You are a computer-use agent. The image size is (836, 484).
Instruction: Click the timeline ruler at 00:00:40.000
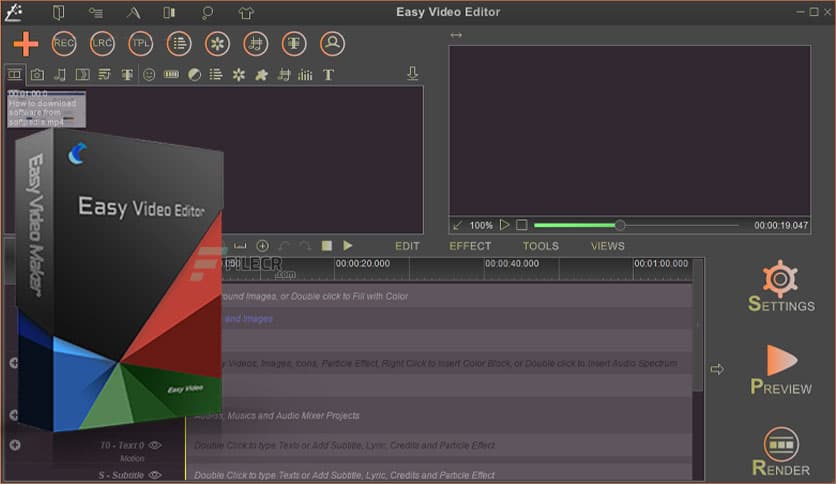(512, 263)
